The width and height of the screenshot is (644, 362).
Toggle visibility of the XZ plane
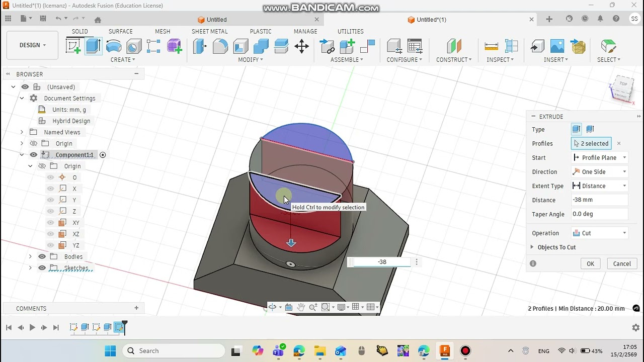click(50, 234)
